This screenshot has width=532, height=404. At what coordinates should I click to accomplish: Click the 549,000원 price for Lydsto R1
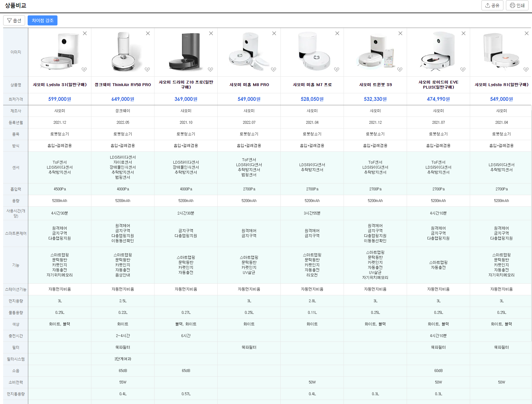[502, 99]
